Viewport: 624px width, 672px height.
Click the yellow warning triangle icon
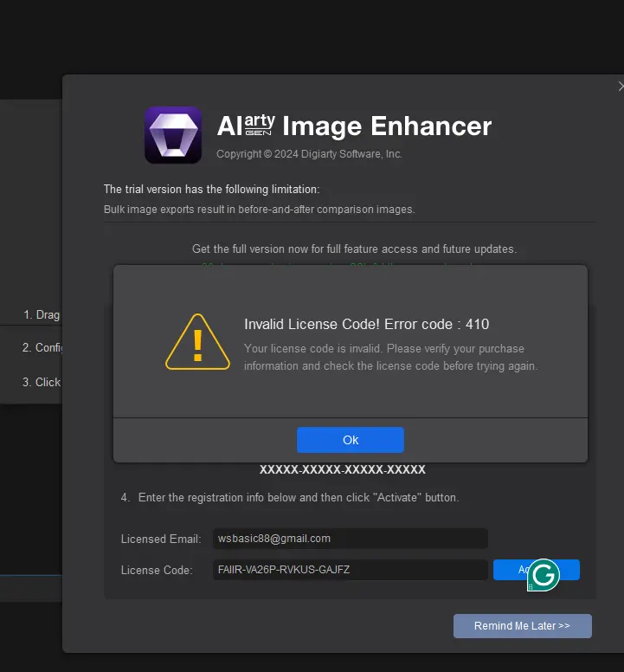tap(197, 342)
